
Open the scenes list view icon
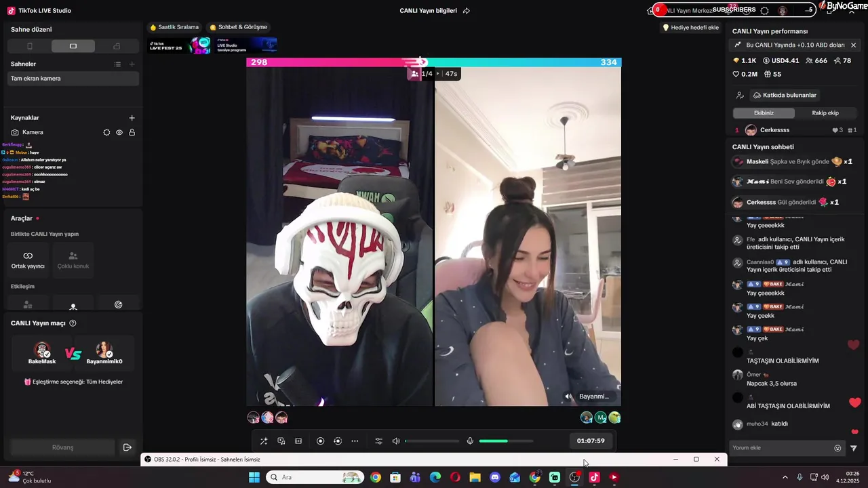pyautogui.click(x=117, y=64)
